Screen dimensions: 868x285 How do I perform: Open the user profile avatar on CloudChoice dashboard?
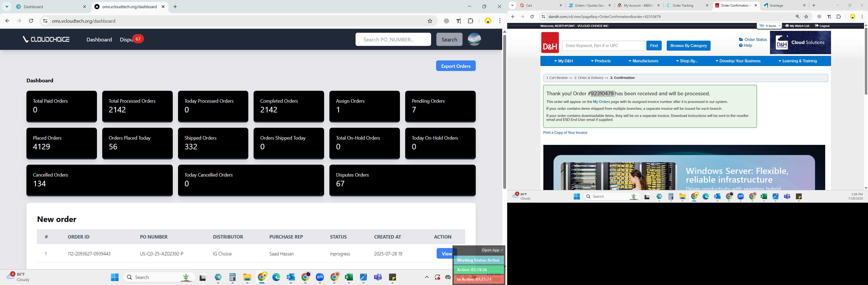click(474, 39)
